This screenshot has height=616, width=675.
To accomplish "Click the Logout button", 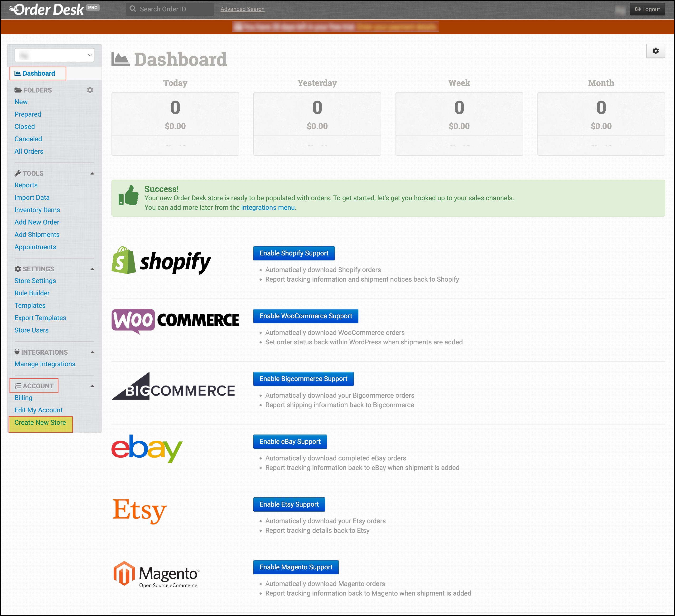I will click(647, 9).
